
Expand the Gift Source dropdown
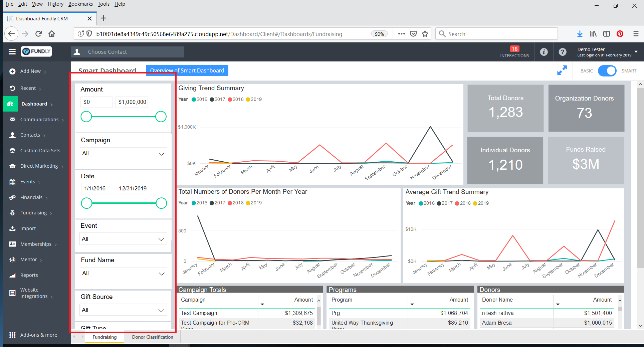coord(123,310)
